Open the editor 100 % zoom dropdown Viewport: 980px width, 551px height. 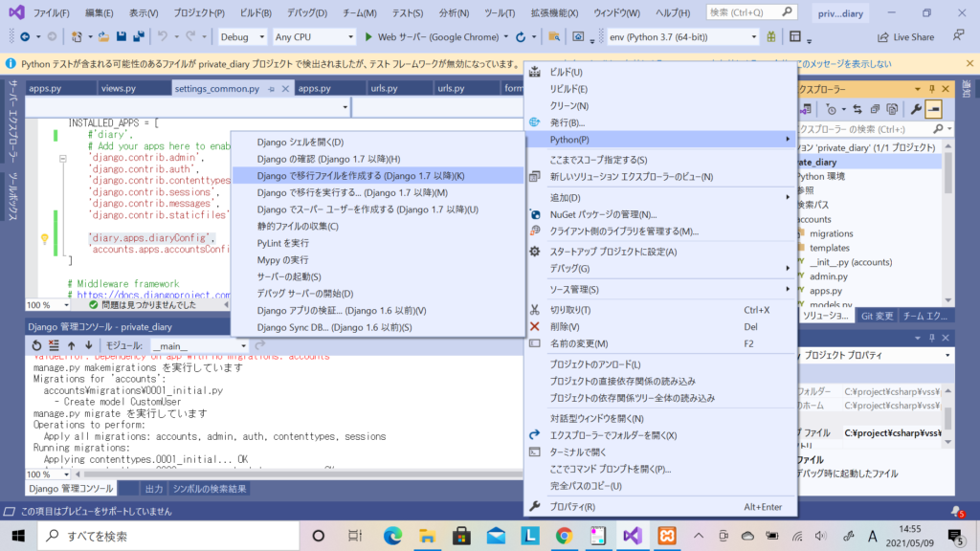(x=48, y=305)
